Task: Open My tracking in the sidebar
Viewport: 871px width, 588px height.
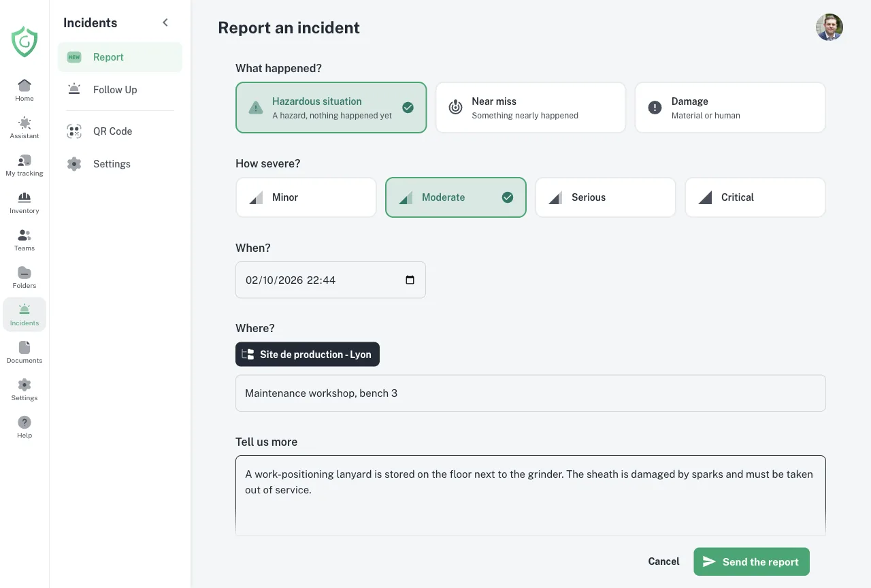Action: coord(24,165)
